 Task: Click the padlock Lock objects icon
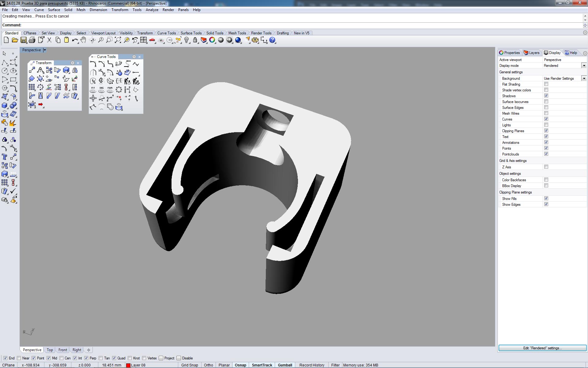point(195,40)
